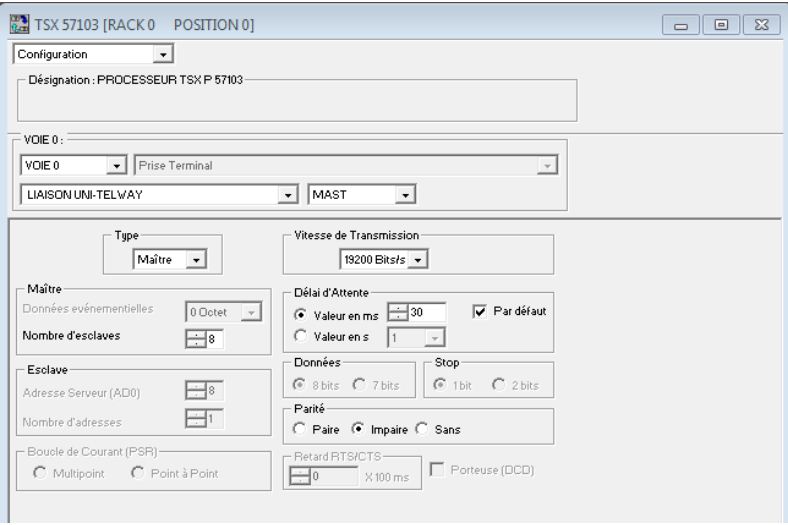
Task: Select the Valeur en ms radio button
Action: point(300,313)
